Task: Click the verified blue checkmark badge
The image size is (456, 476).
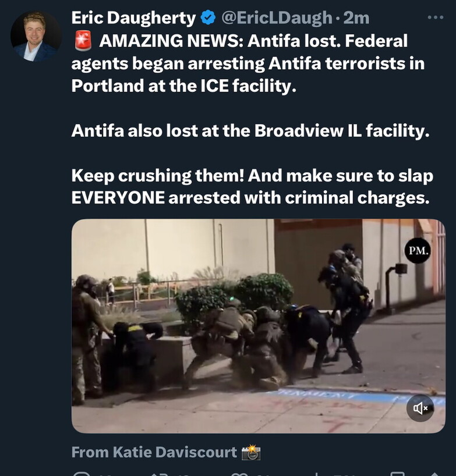Action: coord(208,18)
